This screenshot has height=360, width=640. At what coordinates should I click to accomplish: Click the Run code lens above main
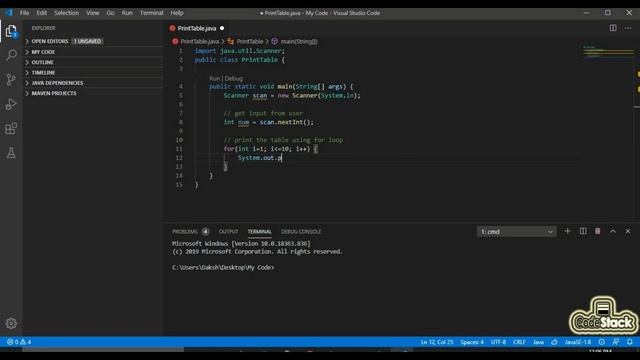(214, 78)
